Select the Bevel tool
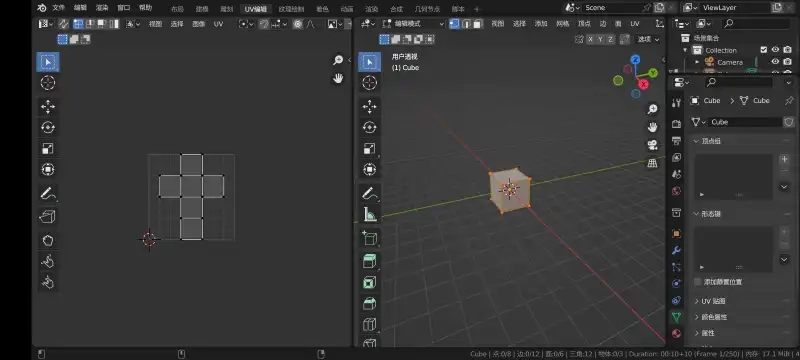The image size is (800, 360). [369, 303]
